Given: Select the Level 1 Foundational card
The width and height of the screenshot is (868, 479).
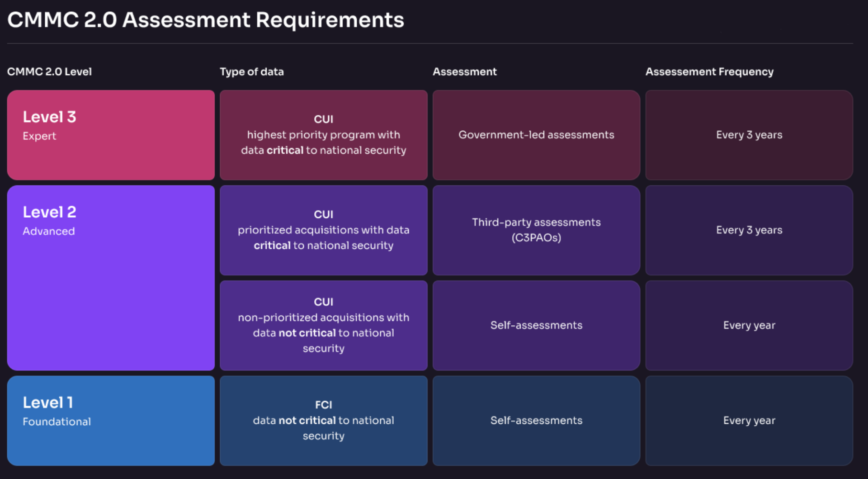Looking at the screenshot, I should [111, 421].
